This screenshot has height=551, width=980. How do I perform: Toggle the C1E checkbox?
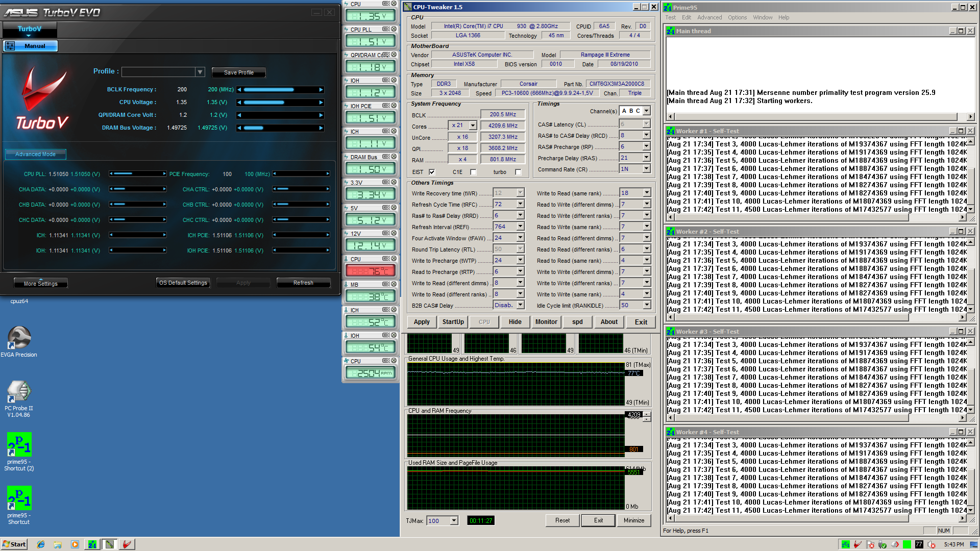point(473,172)
